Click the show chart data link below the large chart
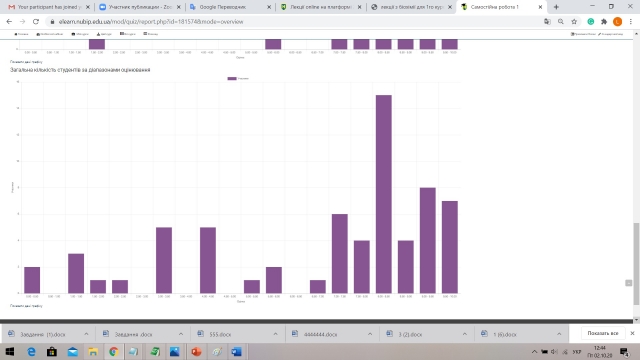The width and height of the screenshot is (640, 360). pyautogui.click(x=26, y=306)
